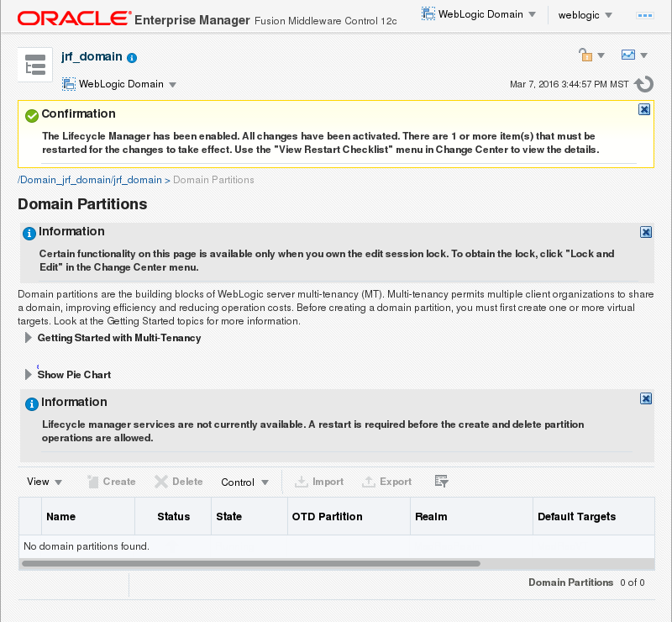Open Change Center dropdown arrow beside lock
This screenshot has width=672, height=622.
coord(601,55)
